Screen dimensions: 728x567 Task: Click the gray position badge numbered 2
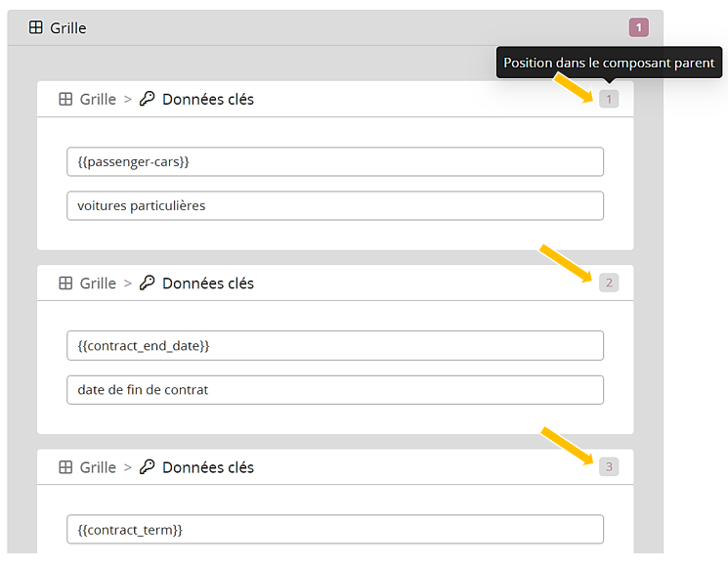point(609,283)
